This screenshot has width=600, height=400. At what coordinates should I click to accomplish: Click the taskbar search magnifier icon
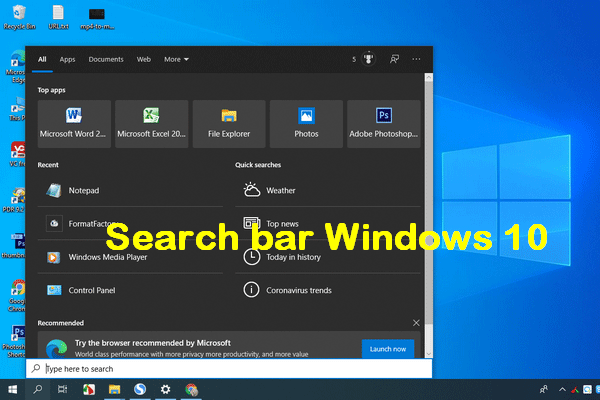click(x=38, y=390)
